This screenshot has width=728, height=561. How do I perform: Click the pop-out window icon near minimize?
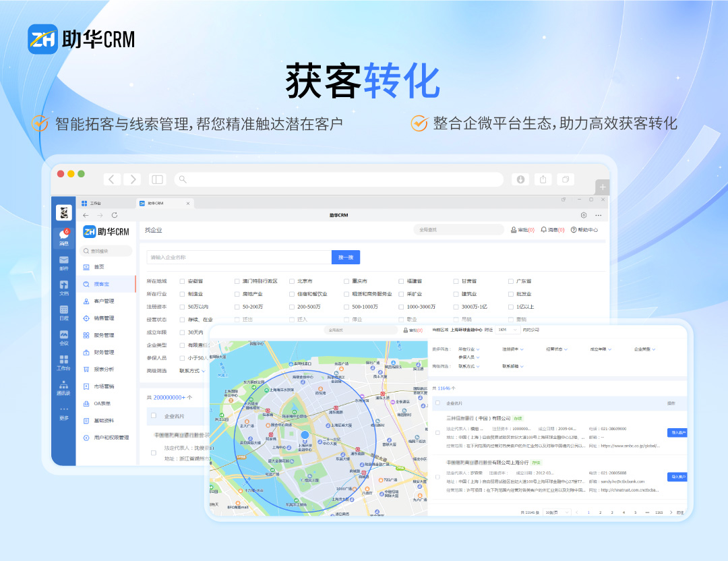pos(564,200)
